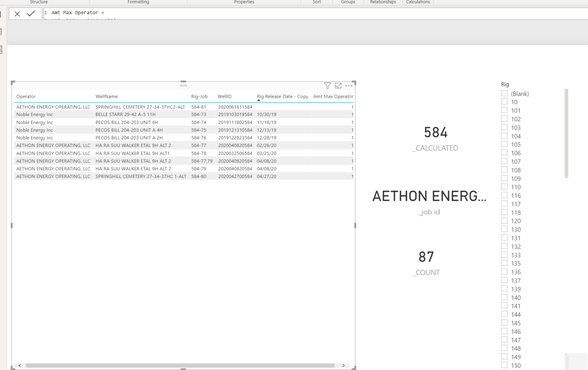
Task: Sort by Rig Release Date - Copy header
Action: [282, 96]
